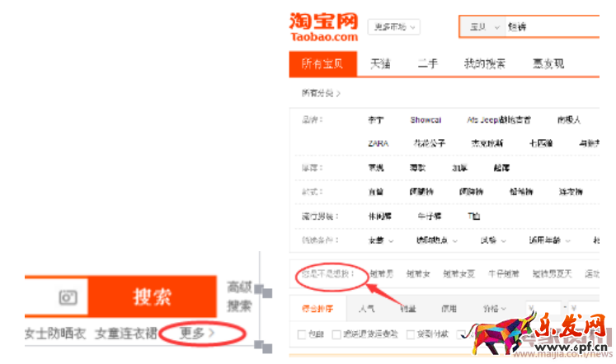Open the 宝贝 search type dropdown
The width and height of the screenshot is (616, 364).
(482, 27)
